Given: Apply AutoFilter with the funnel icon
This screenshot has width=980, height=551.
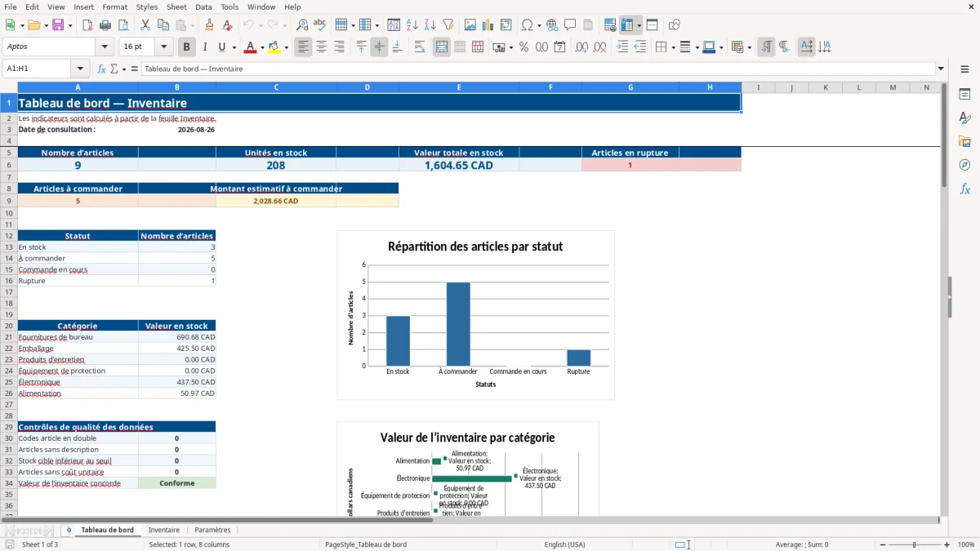Looking at the screenshot, I should 448,25.
